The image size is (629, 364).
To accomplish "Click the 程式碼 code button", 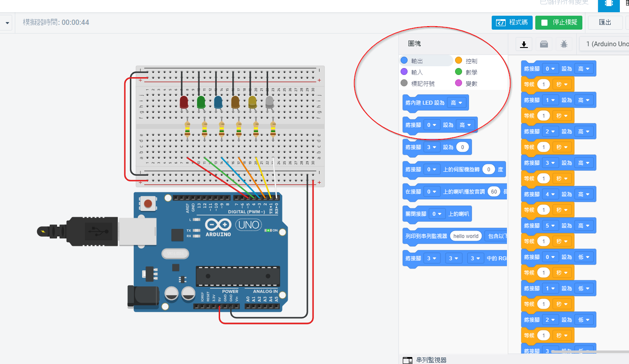I will pos(512,22).
